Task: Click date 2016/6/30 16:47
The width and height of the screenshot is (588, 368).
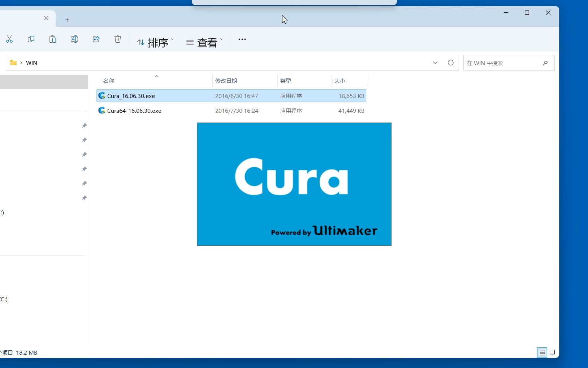Action: tap(237, 96)
